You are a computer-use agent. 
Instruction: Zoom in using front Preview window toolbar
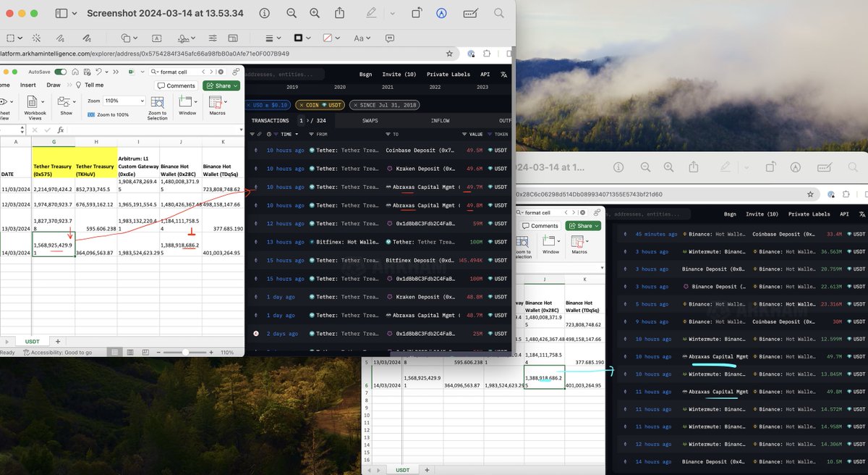[x=315, y=13]
